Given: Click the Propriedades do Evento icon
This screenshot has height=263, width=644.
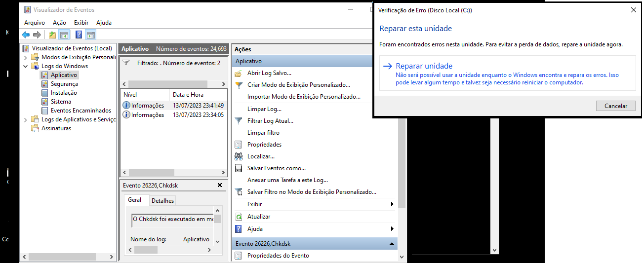Looking at the screenshot, I should [x=239, y=256].
